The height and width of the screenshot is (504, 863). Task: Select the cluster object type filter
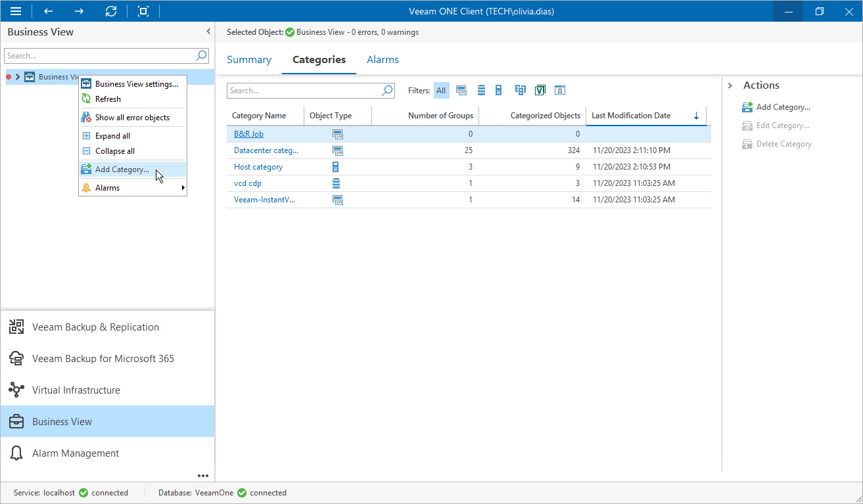(520, 90)
